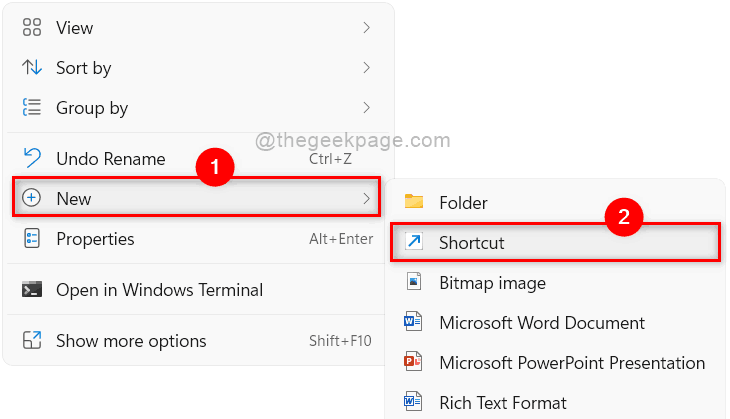Open the New submenu chevron
Screen dimensions: 730x419
(366, 199)
